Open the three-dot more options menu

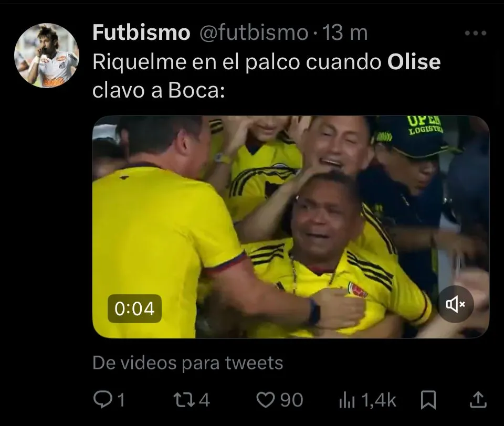tap(476, 33)
